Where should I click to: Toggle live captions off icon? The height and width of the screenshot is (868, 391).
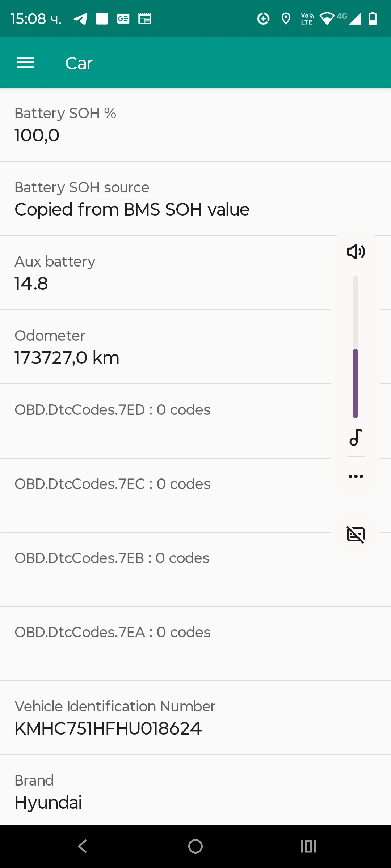356,535
